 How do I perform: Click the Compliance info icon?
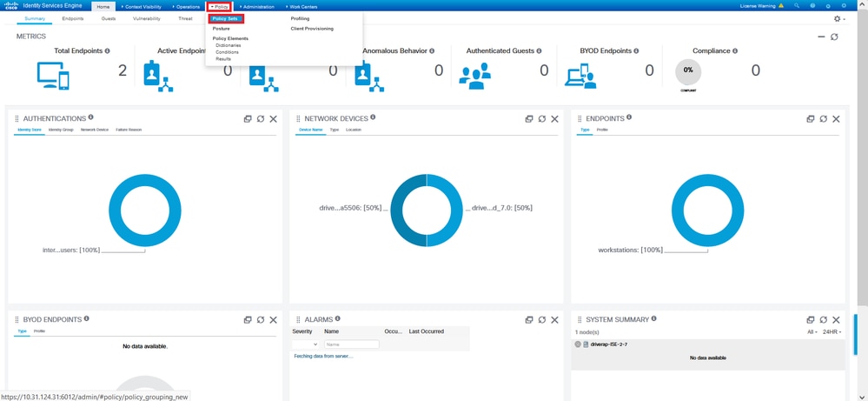tap(735, 50)
